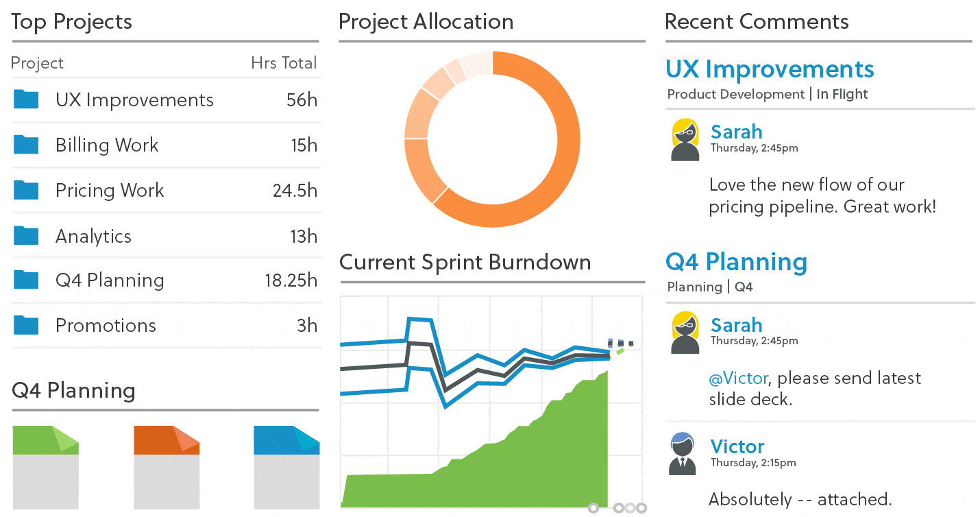Click the Billing Work folder icon

click(26, 145)
